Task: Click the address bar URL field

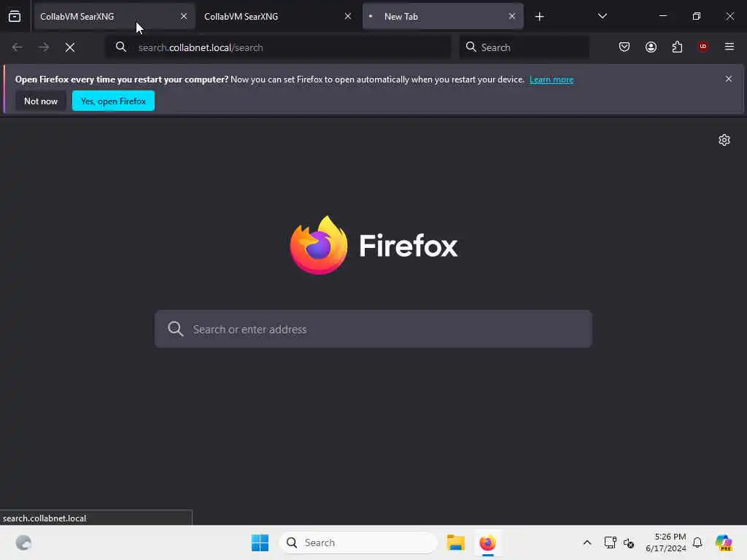Action: 278,47
